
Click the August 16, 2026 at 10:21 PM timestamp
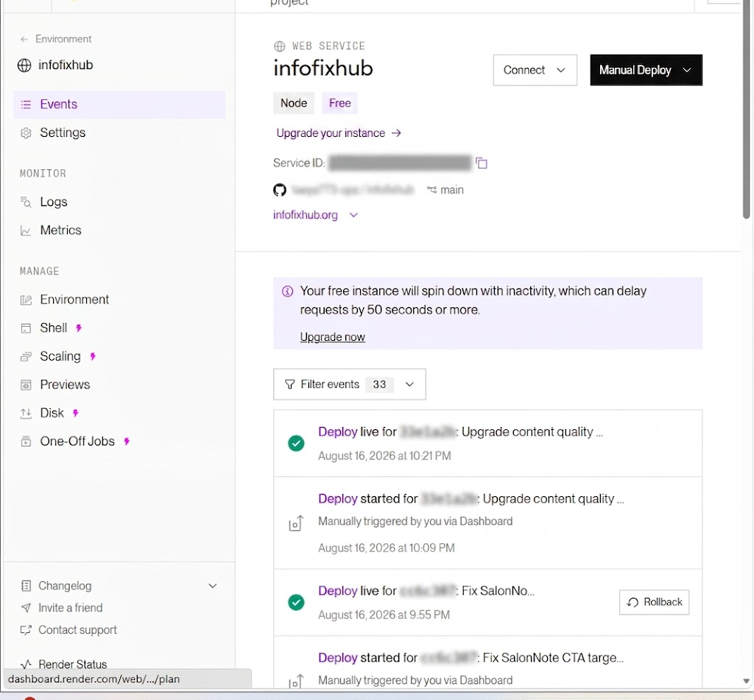pyautogui.click(x=384, y=456)
